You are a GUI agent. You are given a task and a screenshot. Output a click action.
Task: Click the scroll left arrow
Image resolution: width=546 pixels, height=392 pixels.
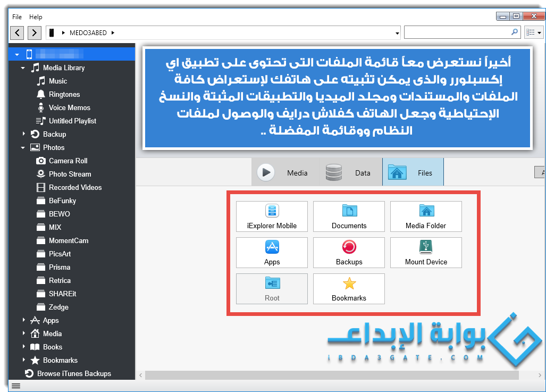(141, 376)
